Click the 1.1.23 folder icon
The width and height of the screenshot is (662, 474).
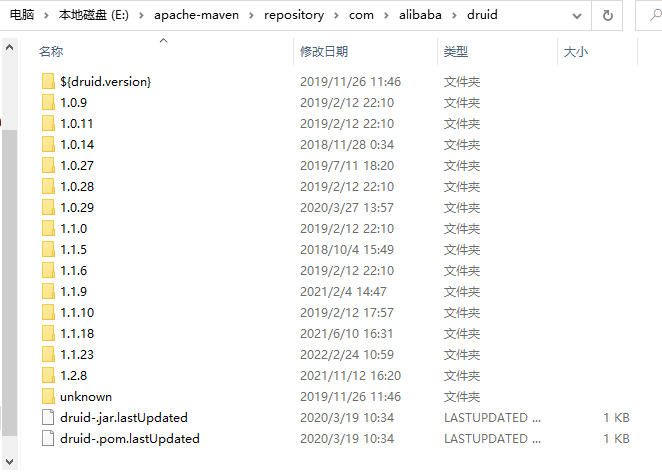pyautogui.click(x=48, y=355)
